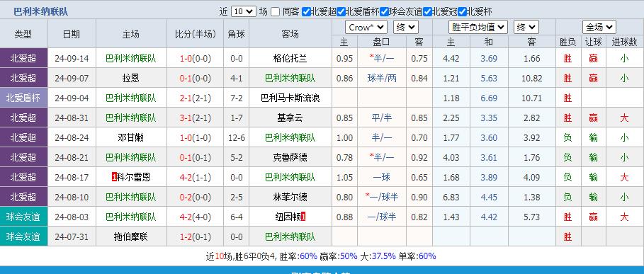Click the 角球 column header

click(237, 34)
